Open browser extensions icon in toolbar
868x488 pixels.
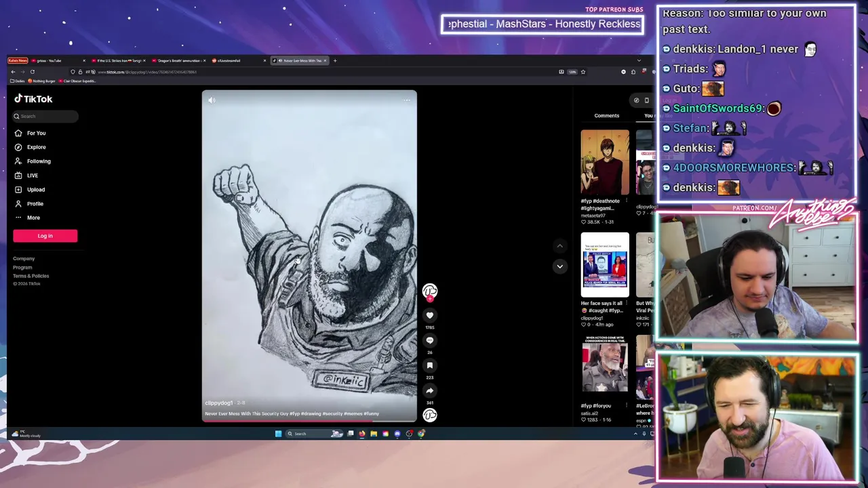click(633, 72)
